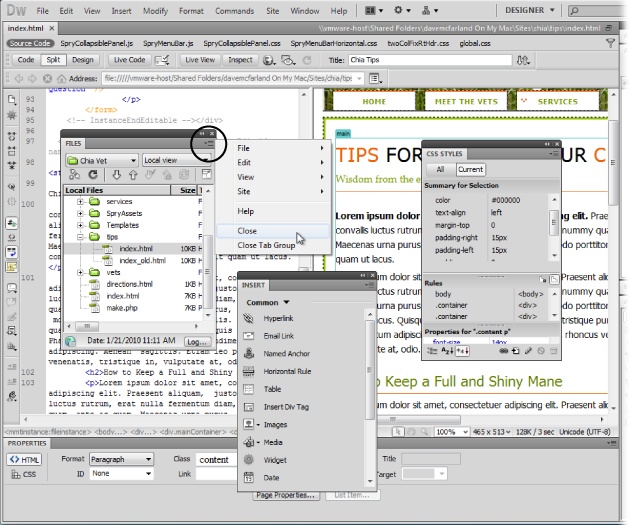Image resolution: width=630 pixels, height=525 pixels.
Task: Click filter funnel icon for related files
Action: coord(610,43)
